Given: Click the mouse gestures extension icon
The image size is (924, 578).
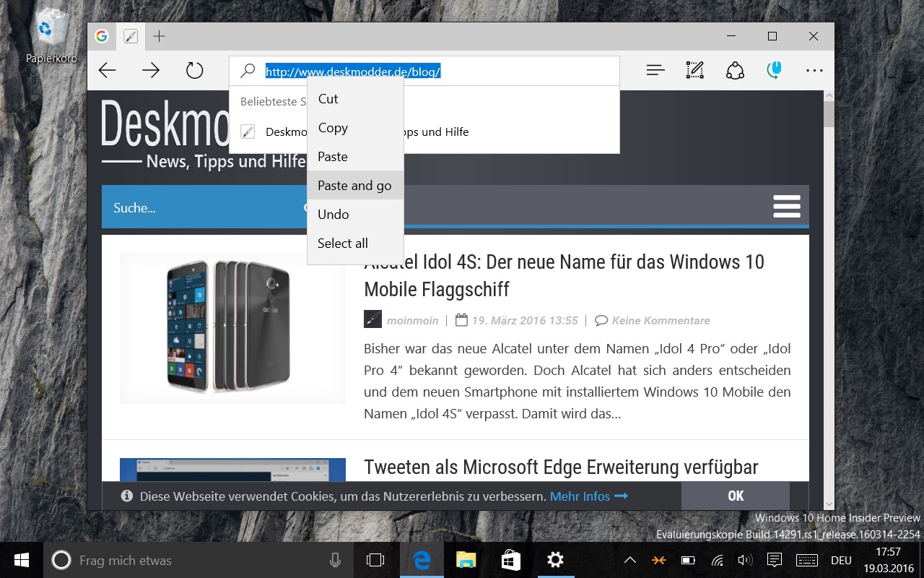Looking at the screenshot, I should pyautogui.click(x=774, y=70).
